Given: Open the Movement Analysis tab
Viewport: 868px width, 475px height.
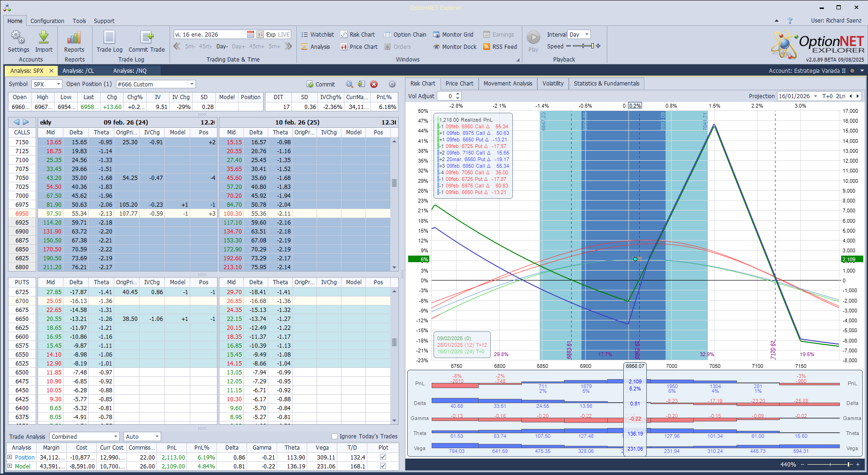Looking at the screenshot, I should click(508, 84).
